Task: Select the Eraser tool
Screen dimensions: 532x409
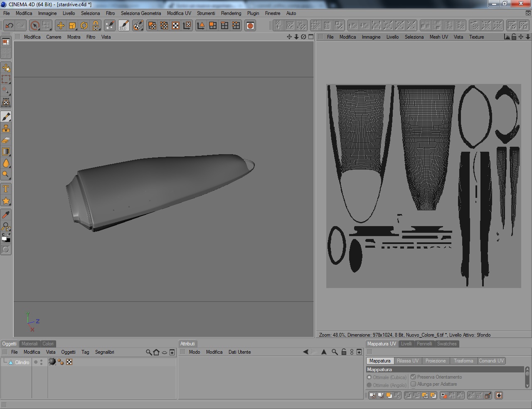Action: (x=6, y=140)
